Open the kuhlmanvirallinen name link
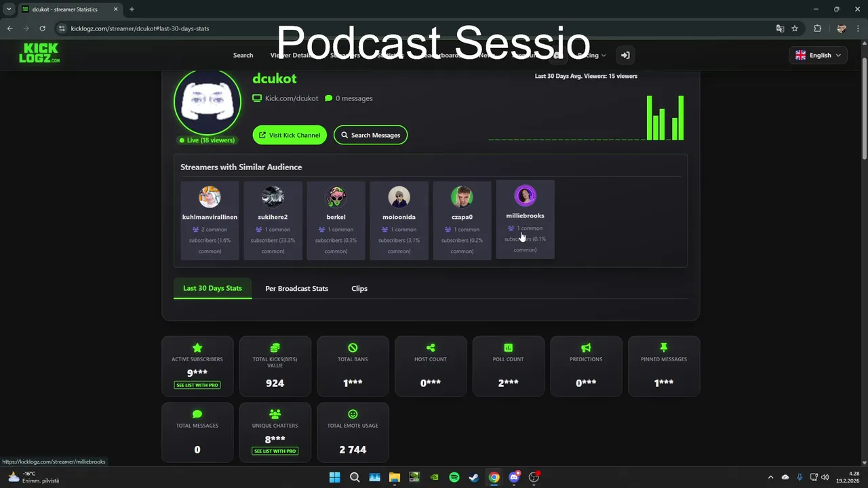Viewport: 868px width, 488px height. coord(210,217)
